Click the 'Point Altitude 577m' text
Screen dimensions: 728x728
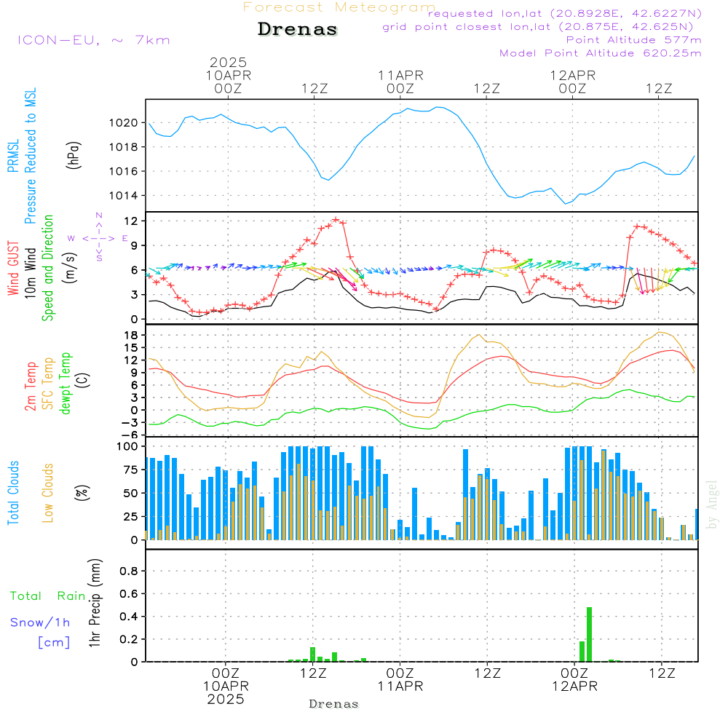pos(634,40)
